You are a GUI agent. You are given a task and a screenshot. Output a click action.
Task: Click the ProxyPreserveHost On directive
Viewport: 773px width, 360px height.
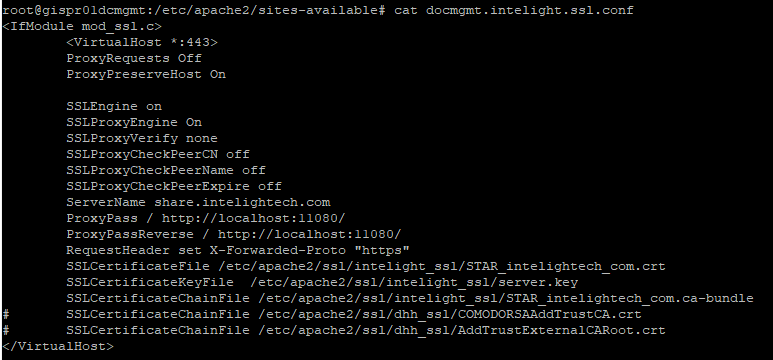tap(146, 74)
